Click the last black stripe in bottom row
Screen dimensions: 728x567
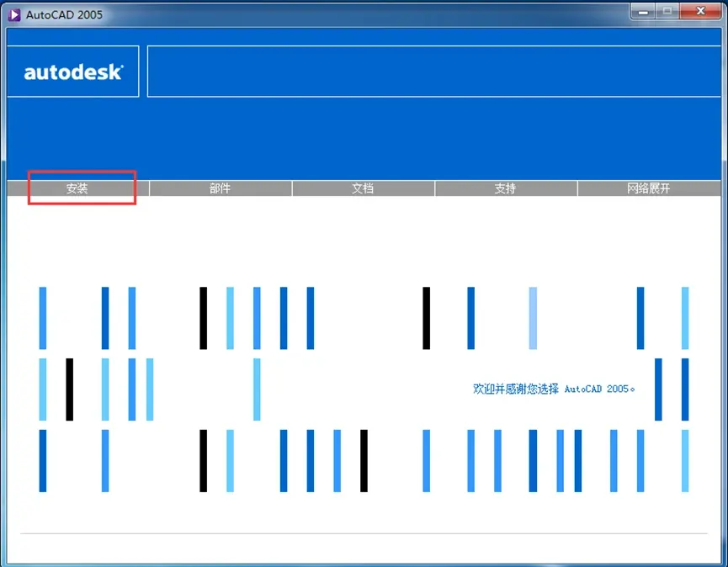click(364, 461)
